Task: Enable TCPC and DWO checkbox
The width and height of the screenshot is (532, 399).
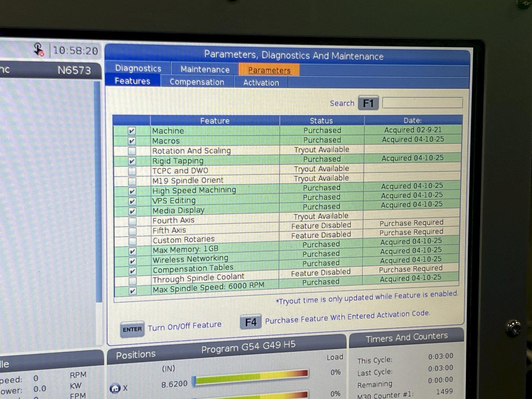Action: click(x=132, y=171)
